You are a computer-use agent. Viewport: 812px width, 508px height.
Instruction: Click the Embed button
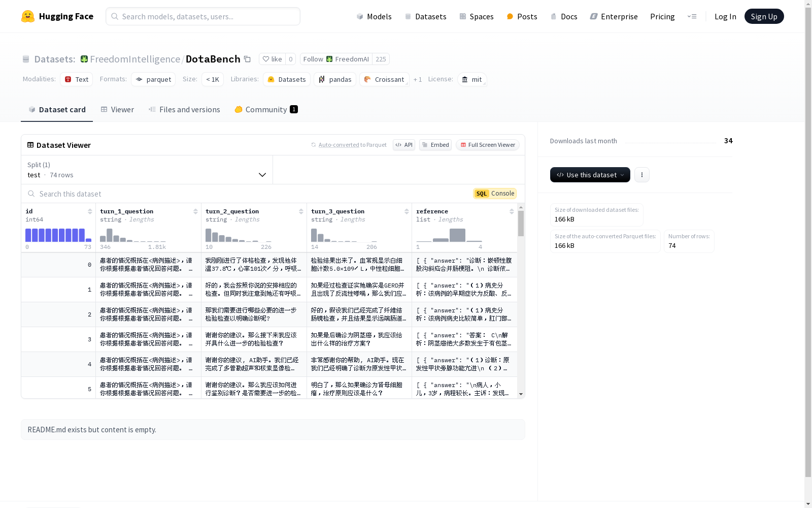(435, 145)
